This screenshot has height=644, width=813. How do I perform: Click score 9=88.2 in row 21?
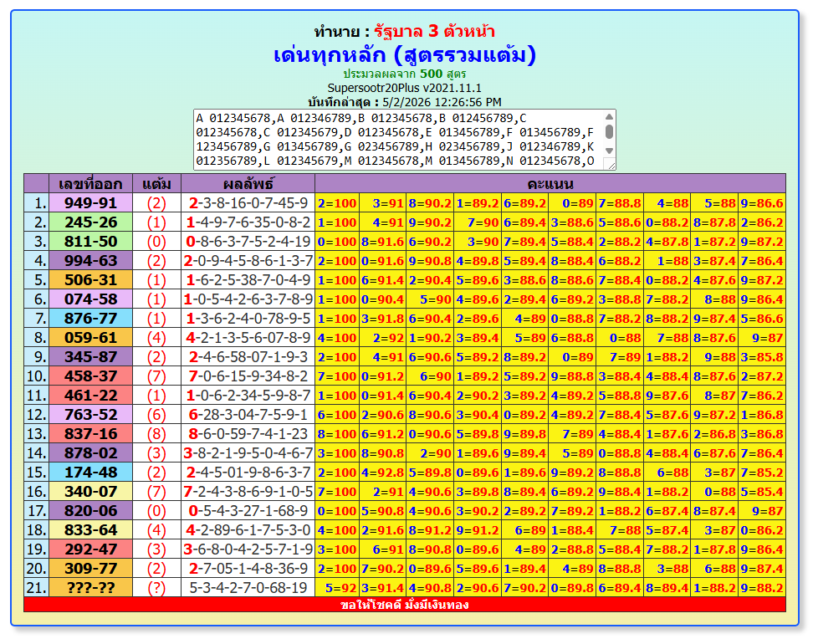click(762, 587)
